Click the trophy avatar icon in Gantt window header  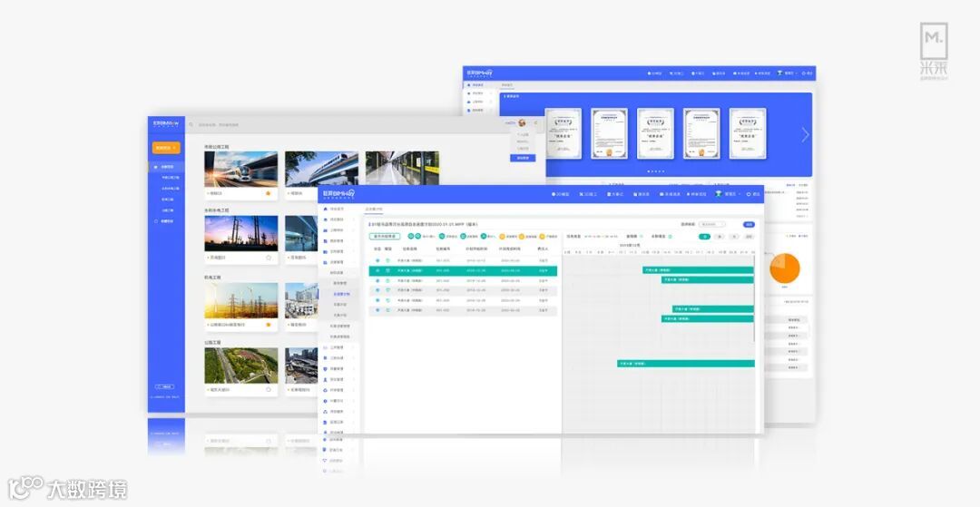pos(719,193)
